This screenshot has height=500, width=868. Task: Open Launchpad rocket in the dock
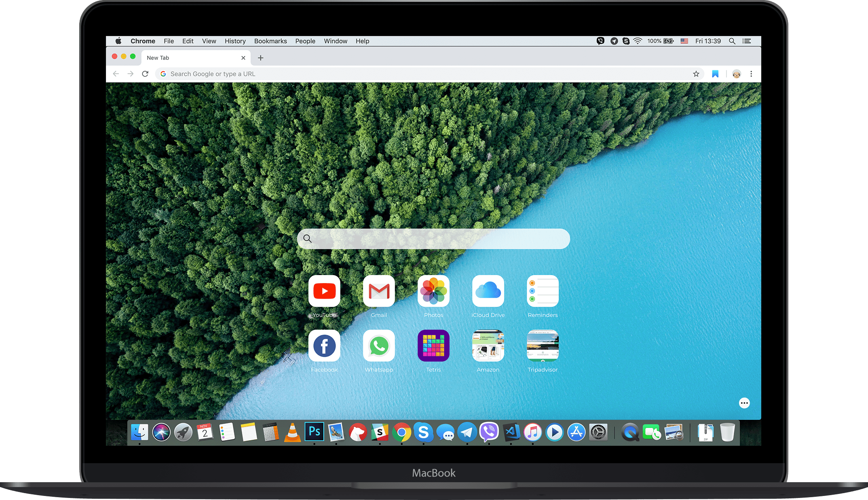tap(183, 432)
